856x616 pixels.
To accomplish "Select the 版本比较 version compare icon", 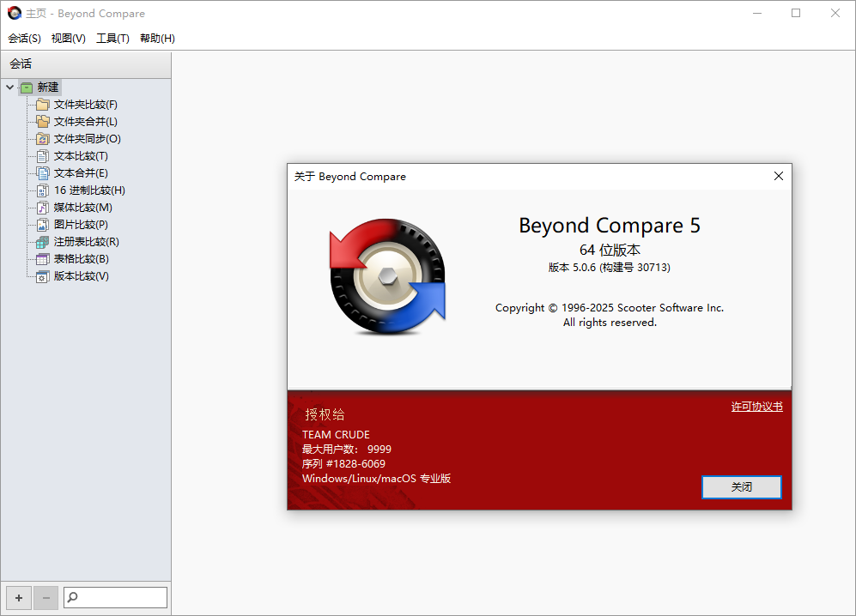I will point(43,275).
